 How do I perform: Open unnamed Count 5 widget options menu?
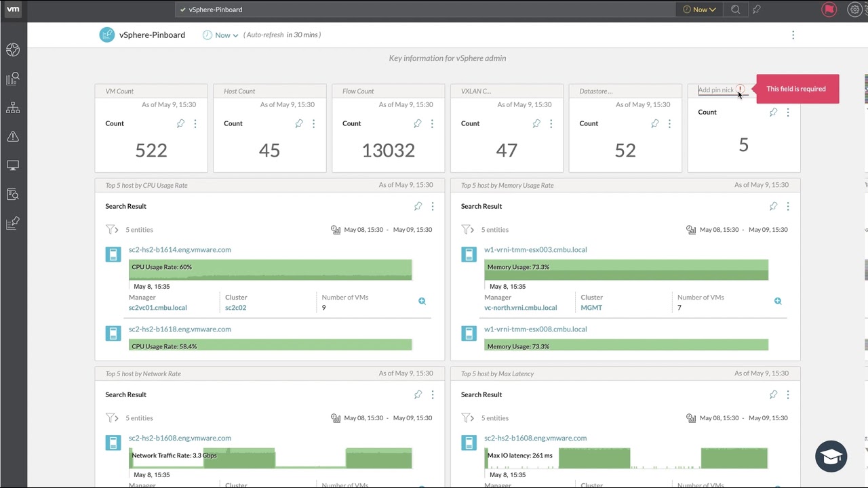coord(787,113)
